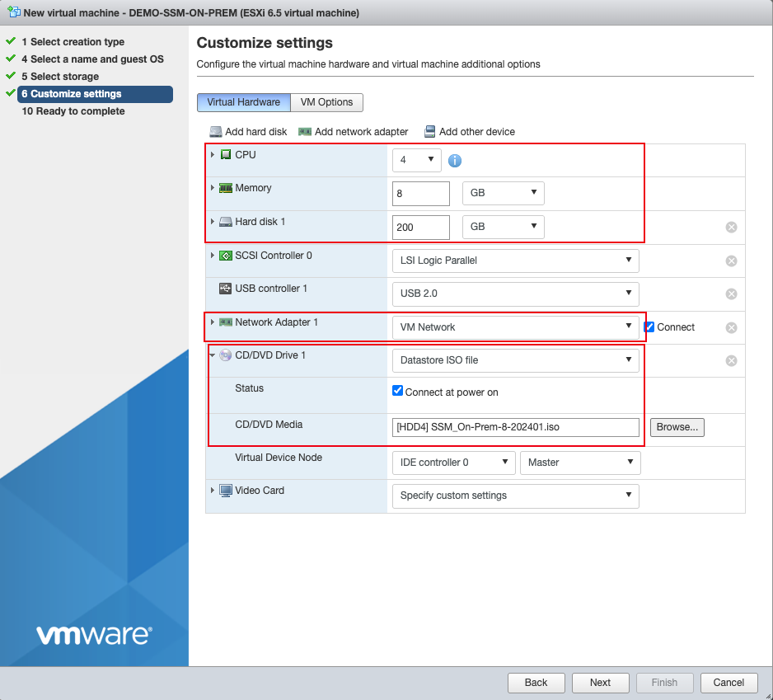Click the Add network adapter icon

[305, 131]
